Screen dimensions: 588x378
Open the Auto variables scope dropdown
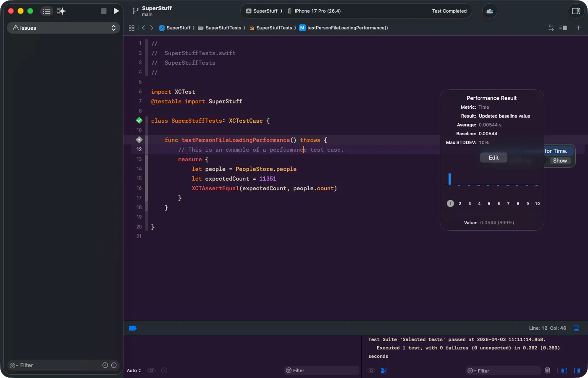(134, 370)
